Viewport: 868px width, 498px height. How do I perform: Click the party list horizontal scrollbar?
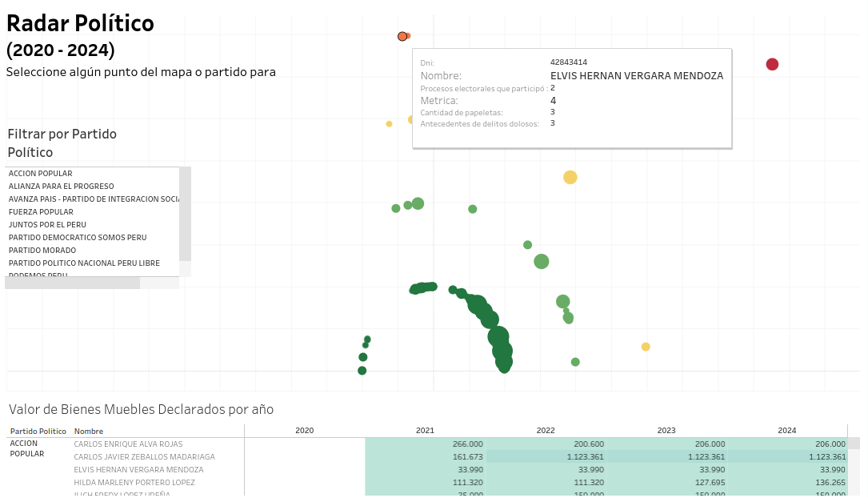tap(72, 283)
